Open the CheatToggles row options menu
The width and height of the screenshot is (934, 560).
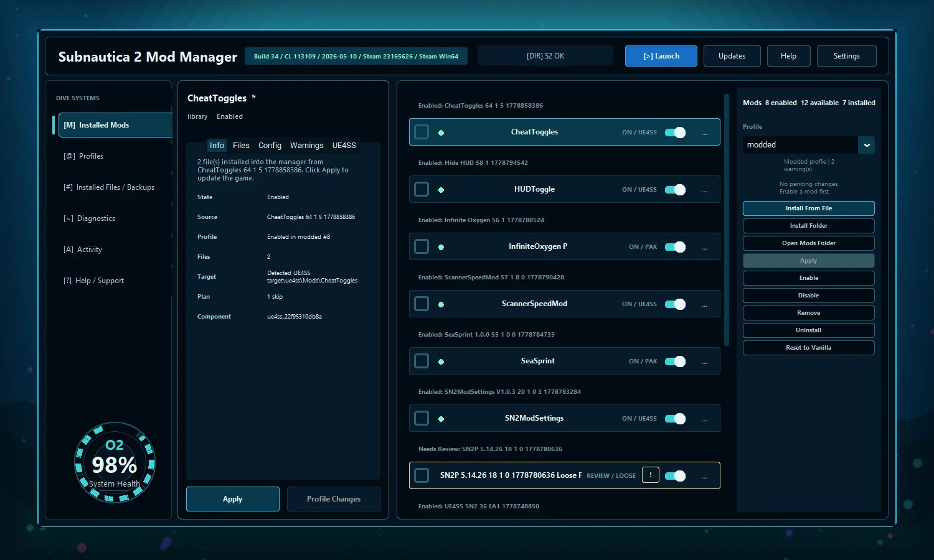point(704,133)
